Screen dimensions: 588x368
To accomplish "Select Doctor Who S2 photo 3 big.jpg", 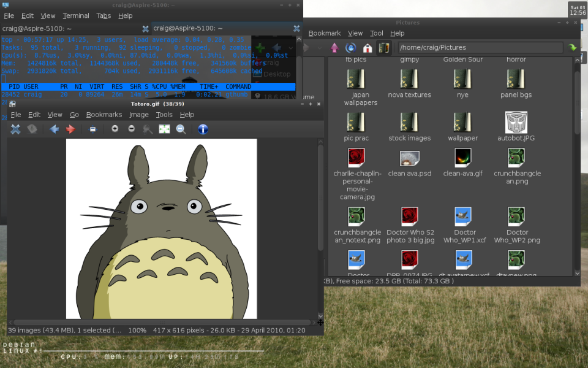I will tap(410, 217).
